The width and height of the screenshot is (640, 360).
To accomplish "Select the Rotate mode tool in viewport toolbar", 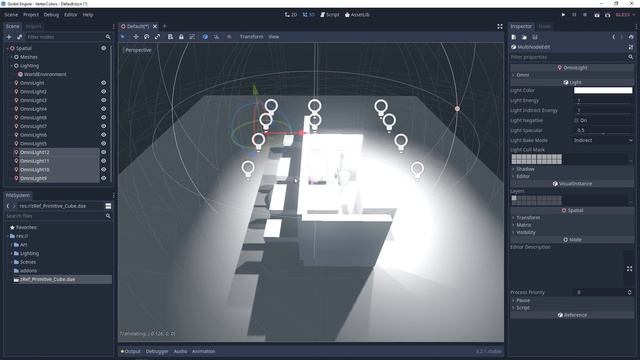I will pos(147,37).
